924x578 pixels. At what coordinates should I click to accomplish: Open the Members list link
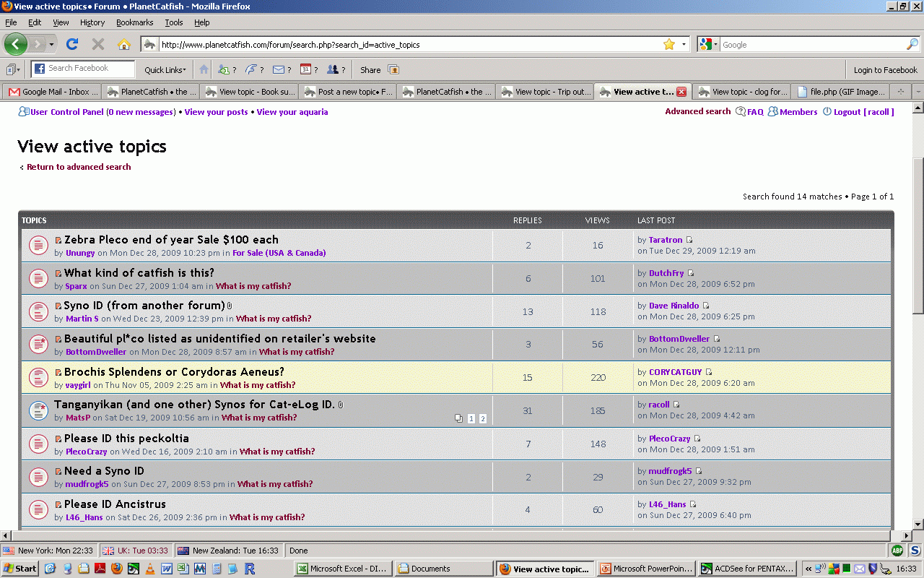point(798,112)
